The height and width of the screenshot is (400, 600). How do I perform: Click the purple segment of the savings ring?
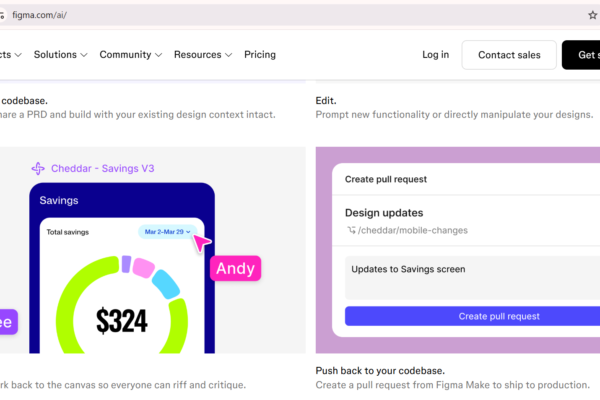point(126,264)
